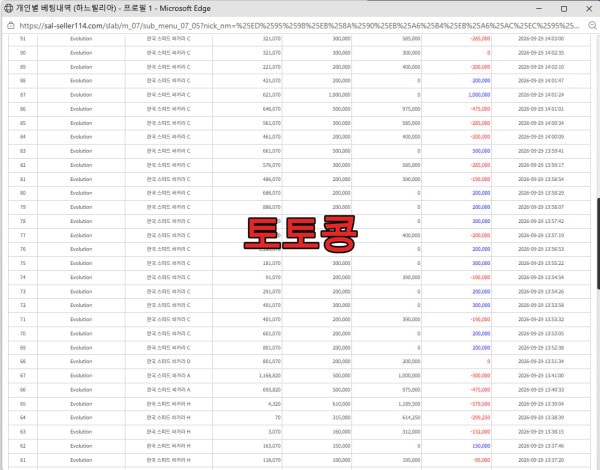
Task: Click bet amount 1,000,000 in row 87
Action: [x=339, y=95]
